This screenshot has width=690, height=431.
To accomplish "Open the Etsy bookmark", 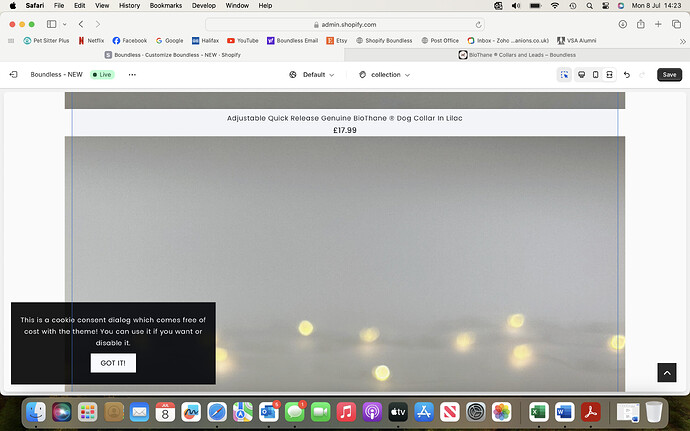I will 337,41.
